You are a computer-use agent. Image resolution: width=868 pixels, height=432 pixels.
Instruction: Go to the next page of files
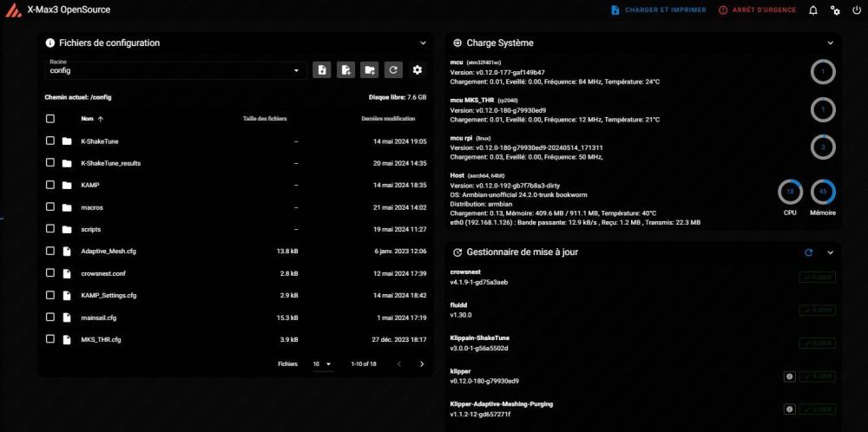(422, 364)
